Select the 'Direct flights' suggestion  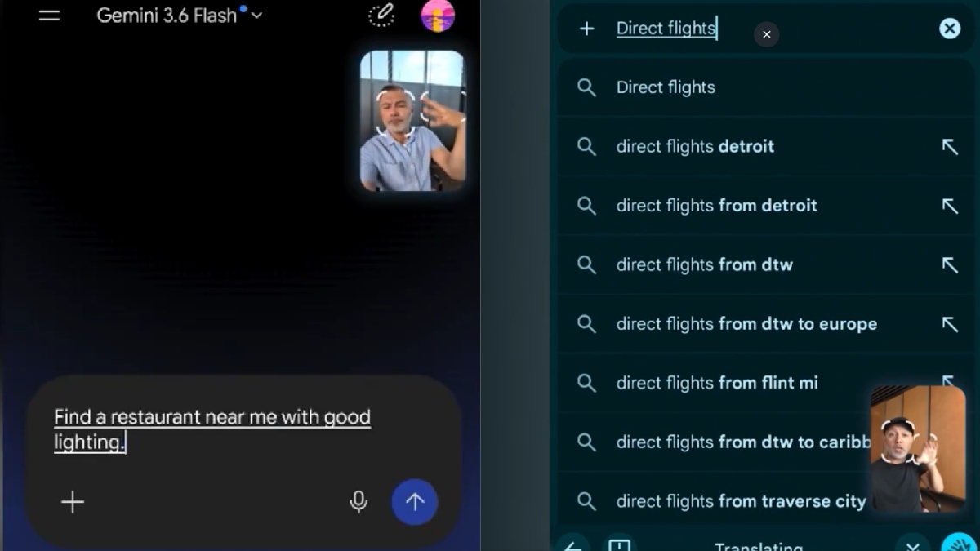click(765, 87)
